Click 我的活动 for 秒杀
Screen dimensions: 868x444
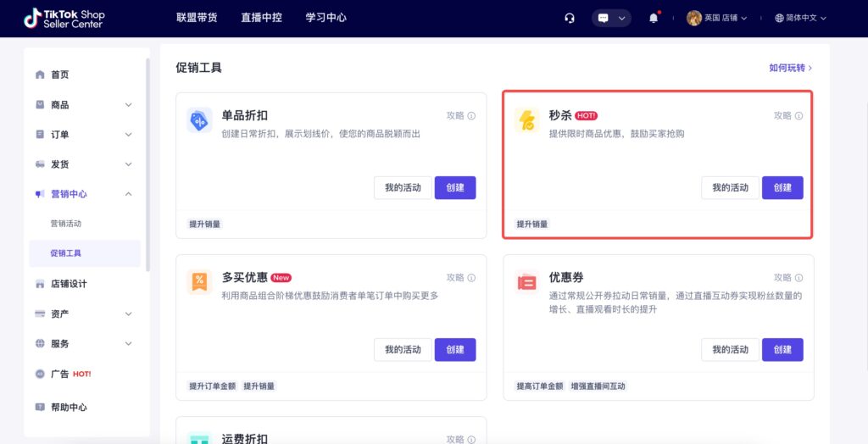(730, 187)
